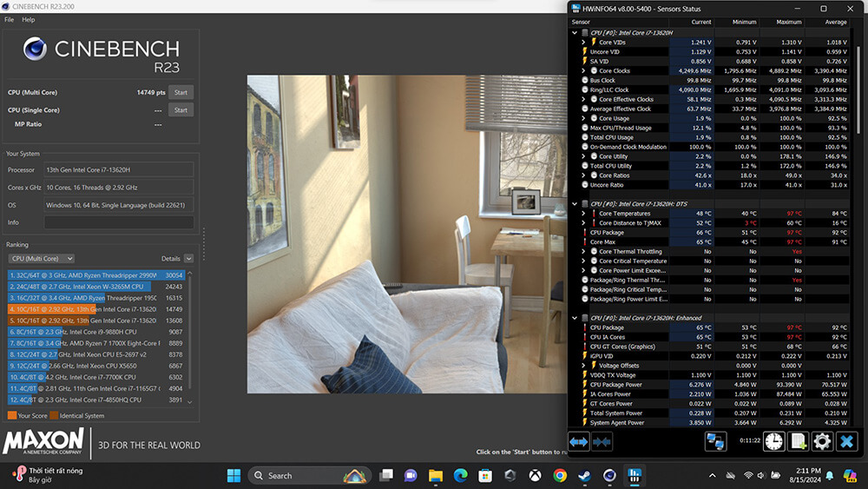Open HWiNFO remote network monitors icon
This screenshot has height=489, width=868.
click(x=715, y=442)
